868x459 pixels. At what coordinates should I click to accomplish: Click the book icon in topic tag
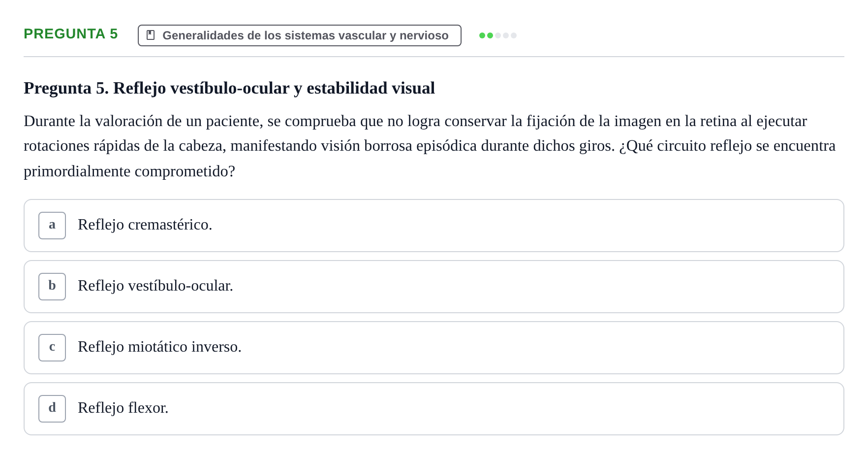[151, 35]
